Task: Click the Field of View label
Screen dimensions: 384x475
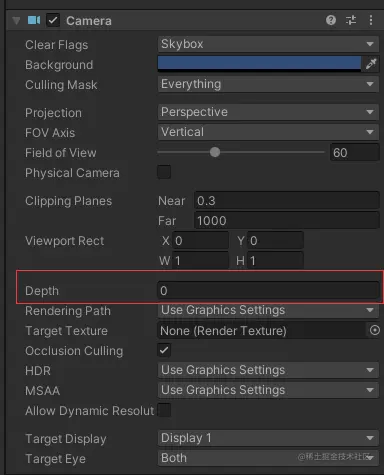Action: (x=61, y=153)
